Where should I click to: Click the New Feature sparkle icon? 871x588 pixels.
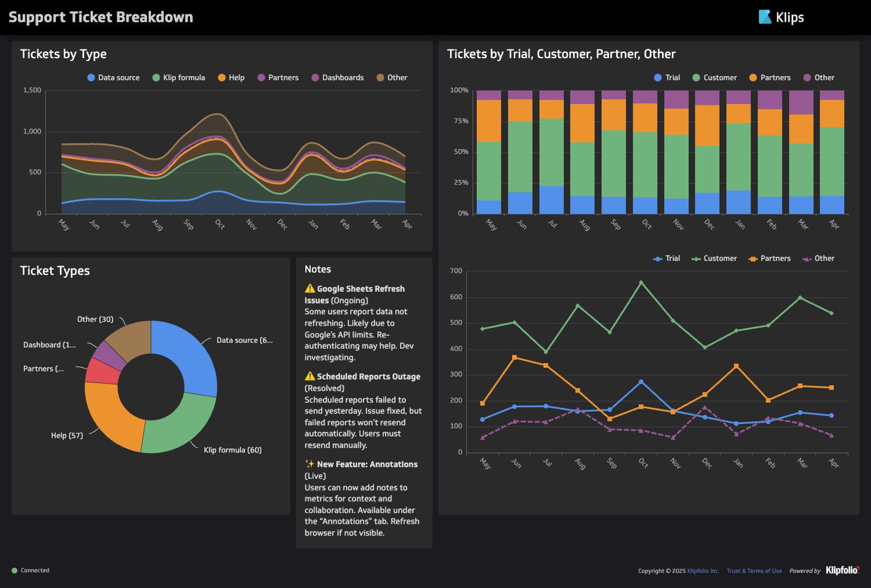(310, 464)
